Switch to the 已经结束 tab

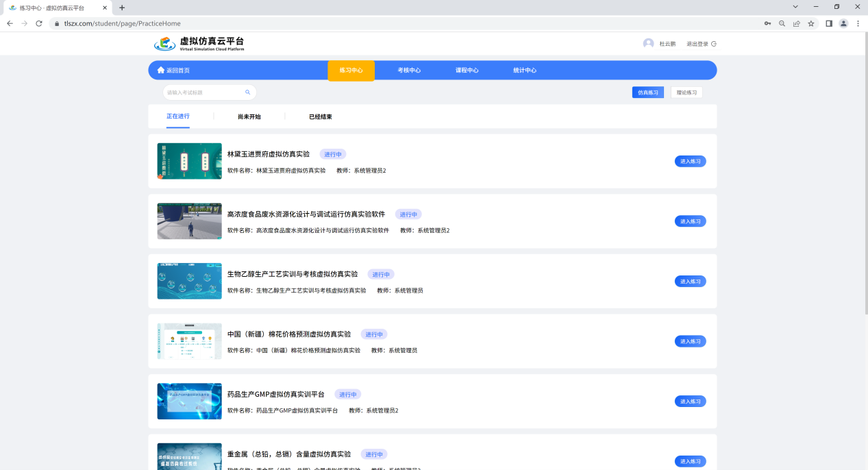(321, 117)
